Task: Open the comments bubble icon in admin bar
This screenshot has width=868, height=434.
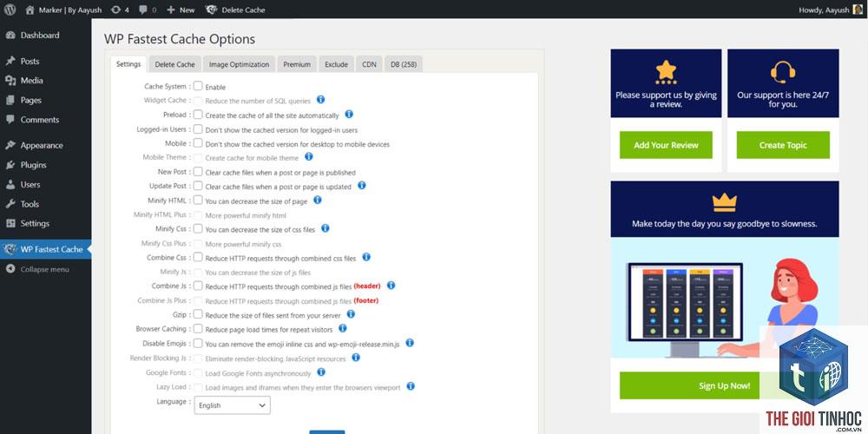Action: pos(143,10)
